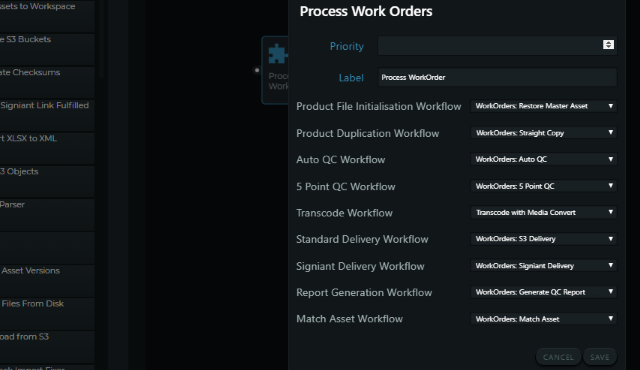Expand the Auto QC Workflow dropdown
Image resolution: width=640 pixels, height=370 pixels.
pyautogui.click(x=544, y=159)
